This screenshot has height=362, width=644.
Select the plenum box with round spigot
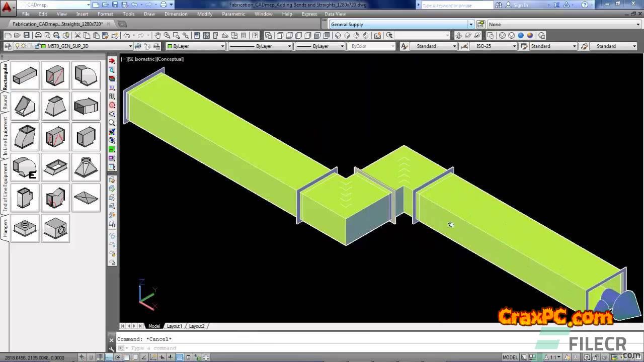(x=55, y=229)
